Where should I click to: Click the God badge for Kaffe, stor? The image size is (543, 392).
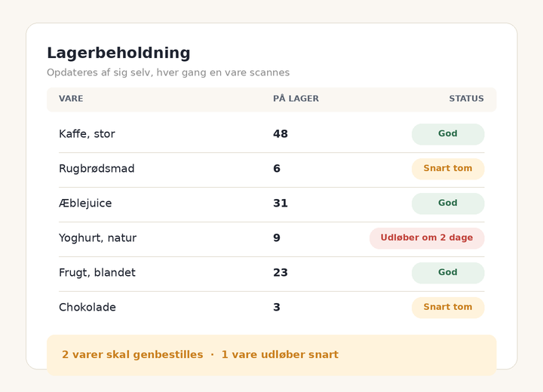(x=448, y=134)
